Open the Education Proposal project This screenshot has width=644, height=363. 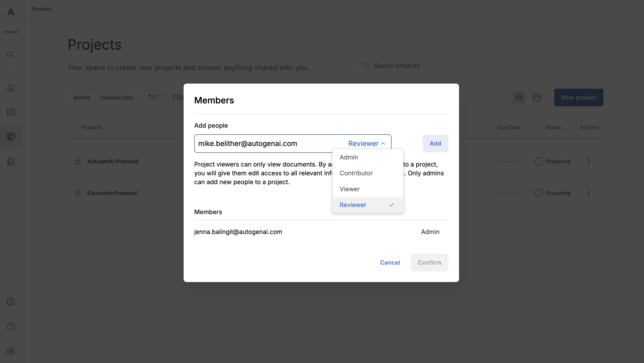pyautogui.click(x=112, y=193)
